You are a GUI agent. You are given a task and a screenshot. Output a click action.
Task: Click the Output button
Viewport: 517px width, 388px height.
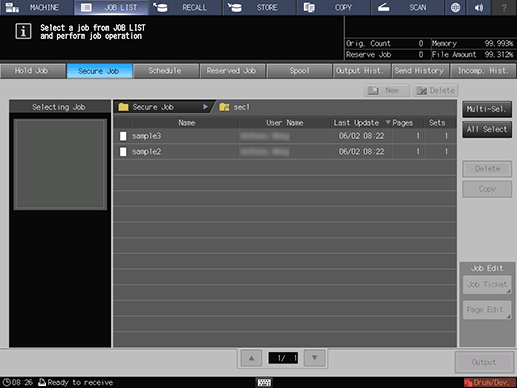(484, 362)
